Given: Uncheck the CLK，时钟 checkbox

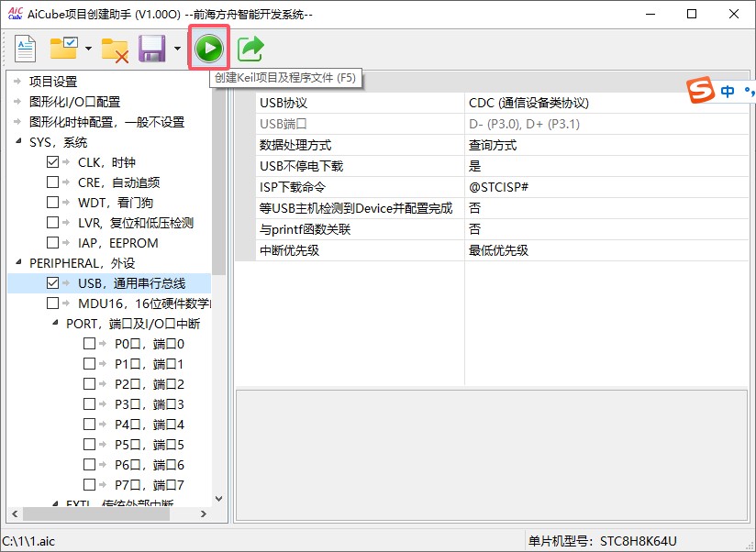Looking at the screenshot, I should tap(52, 162).
